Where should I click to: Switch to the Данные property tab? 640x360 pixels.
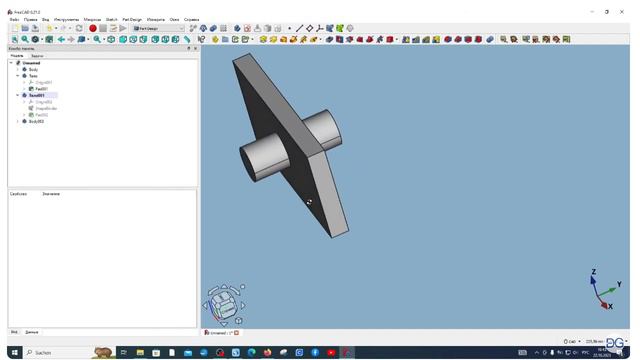32,332
